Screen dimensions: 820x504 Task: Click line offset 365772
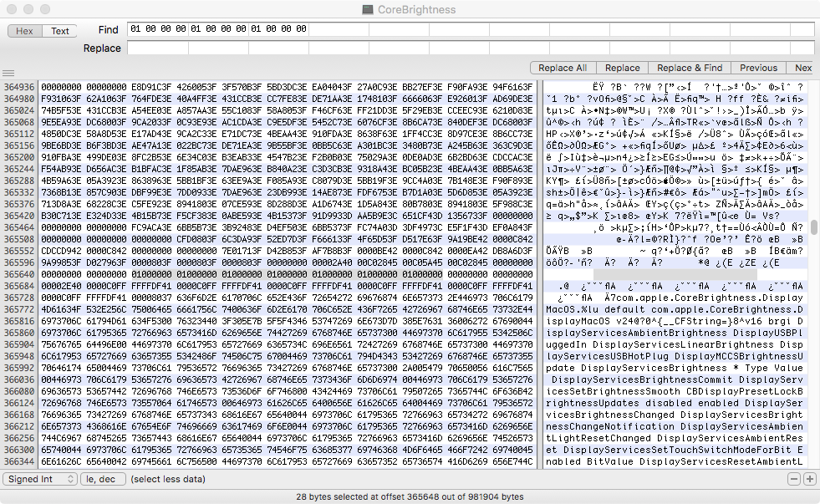coord(19,309)
